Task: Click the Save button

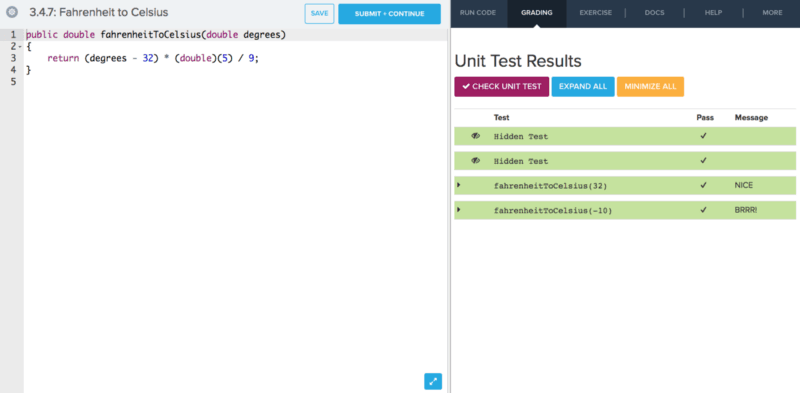Action: [319, 14]
